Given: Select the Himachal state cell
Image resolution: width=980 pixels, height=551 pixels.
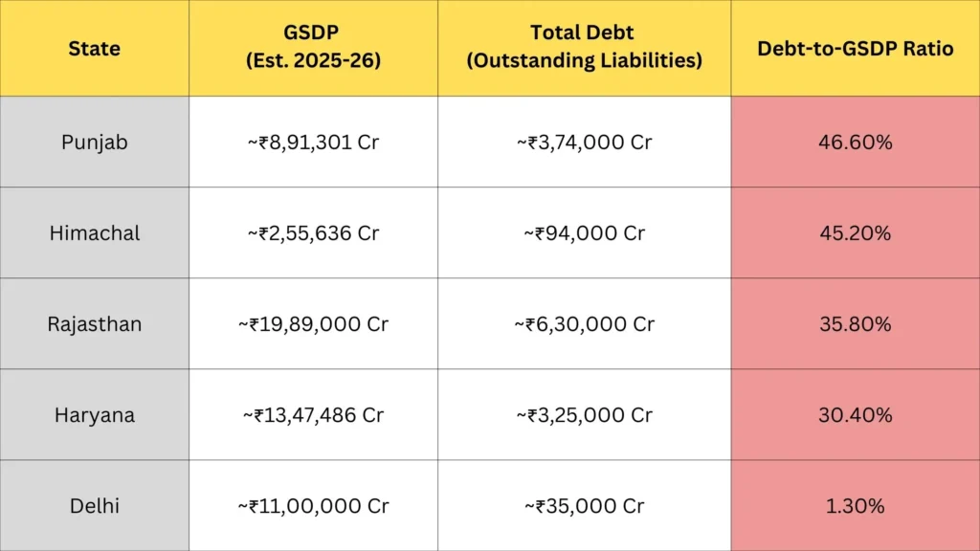Looking at the screenshot, I should point(94,233).
